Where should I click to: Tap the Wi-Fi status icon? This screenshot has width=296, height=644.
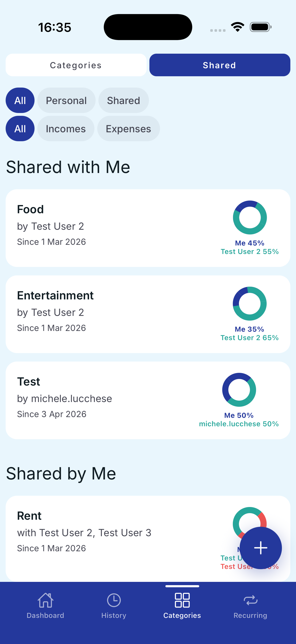(x=237, y=27)
